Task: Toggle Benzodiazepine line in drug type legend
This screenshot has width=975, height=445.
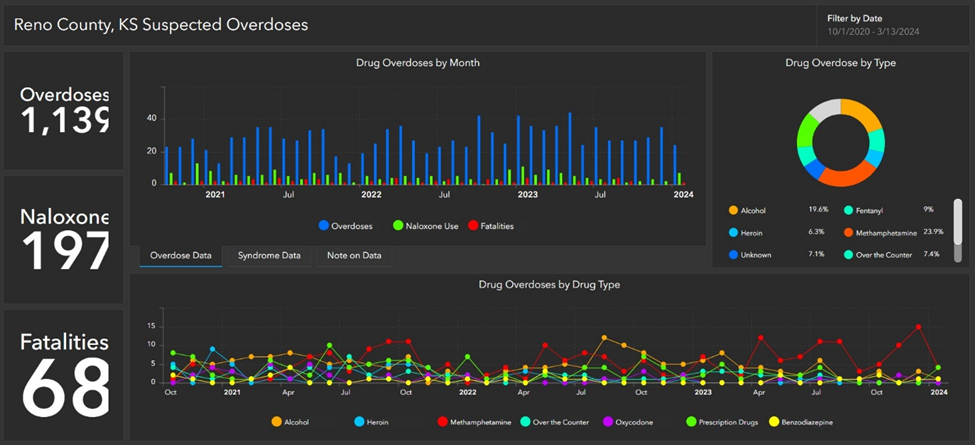Action: [802, 422]
